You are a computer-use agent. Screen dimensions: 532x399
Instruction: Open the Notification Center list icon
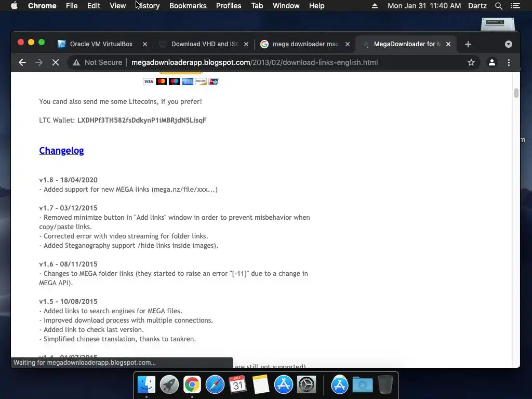click(515, 6)
